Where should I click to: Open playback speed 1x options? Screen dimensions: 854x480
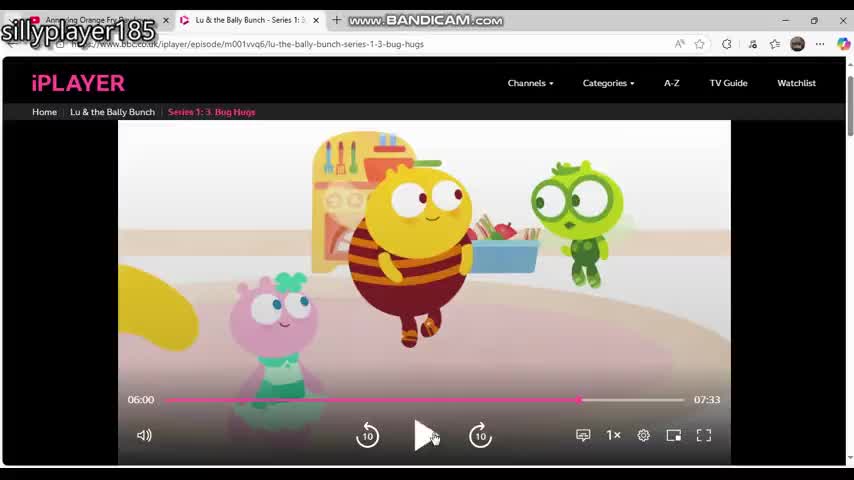click(613, 435)
